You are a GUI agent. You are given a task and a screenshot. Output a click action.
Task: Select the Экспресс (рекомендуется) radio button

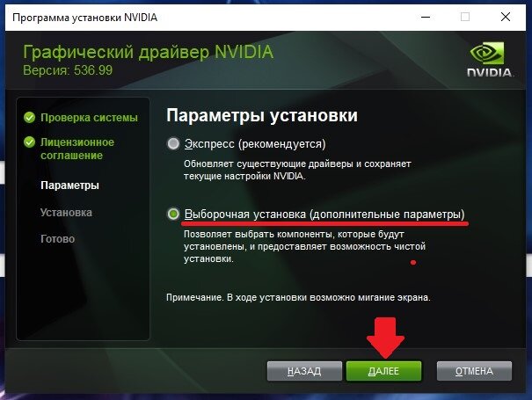173,143
